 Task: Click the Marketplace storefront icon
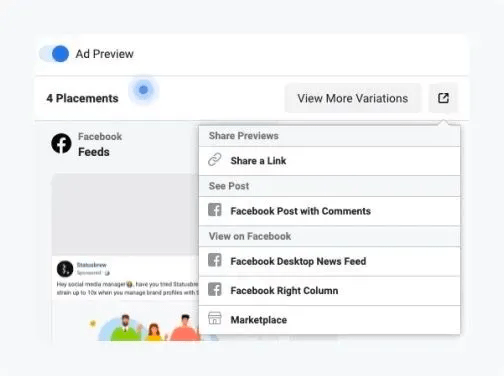point(215,318)
